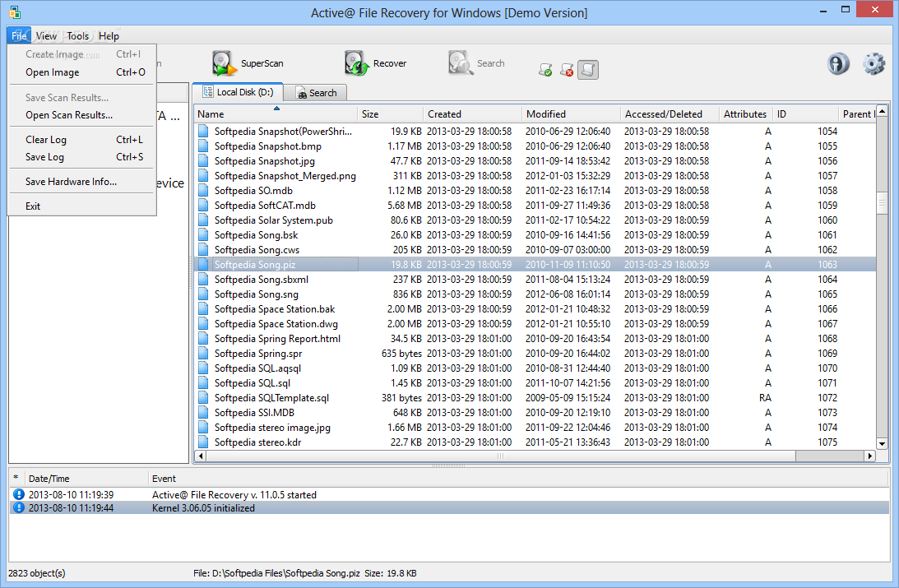The image size is (899, 588).
Task: Click the file icon next to Softpedia SoftCAT.mdb
Action: point(203,205)
